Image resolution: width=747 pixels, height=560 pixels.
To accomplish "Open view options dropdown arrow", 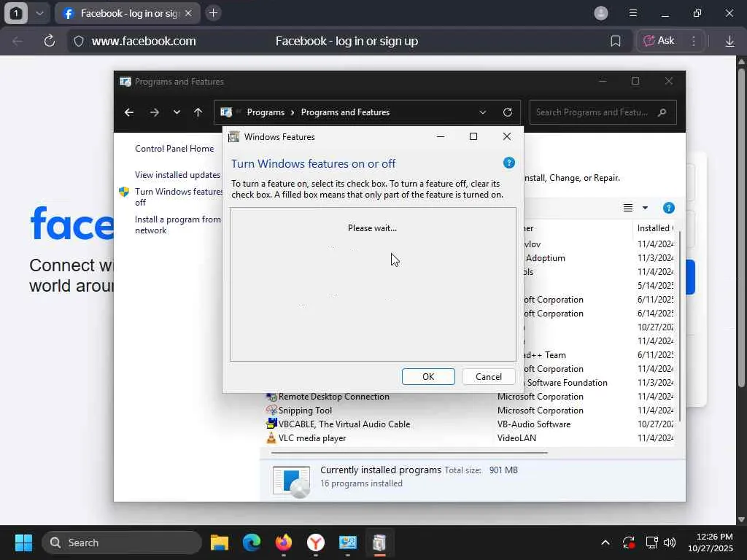I will pos(645,208).
